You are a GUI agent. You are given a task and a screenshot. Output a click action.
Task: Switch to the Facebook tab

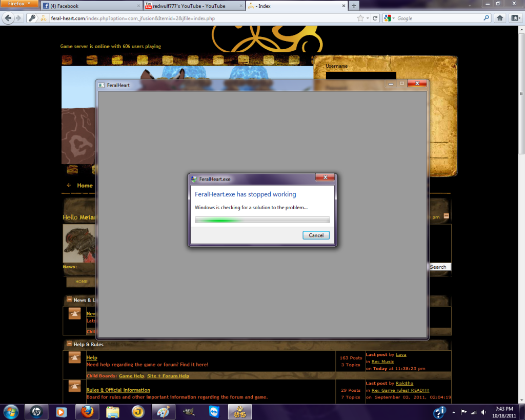(91, 6)
